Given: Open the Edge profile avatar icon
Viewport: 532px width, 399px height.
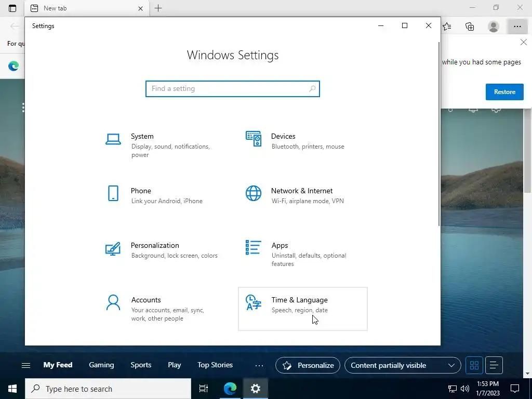Looking at the screenshot, I should (494, 26).
